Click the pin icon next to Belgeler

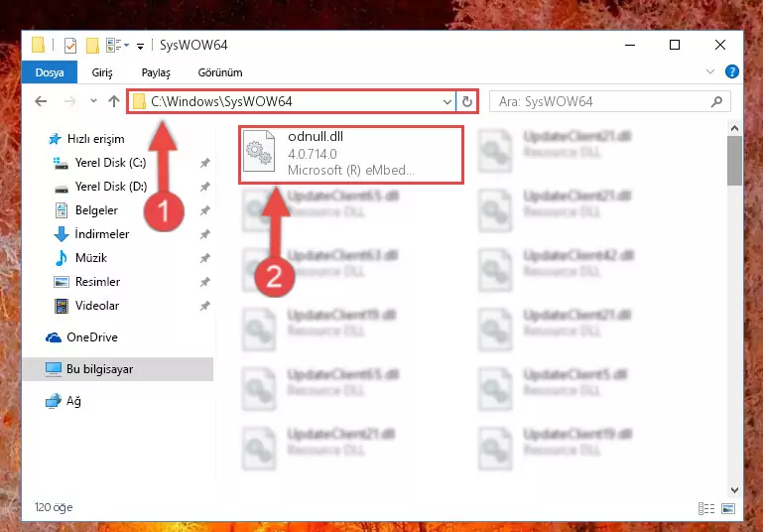pos(204,210)
